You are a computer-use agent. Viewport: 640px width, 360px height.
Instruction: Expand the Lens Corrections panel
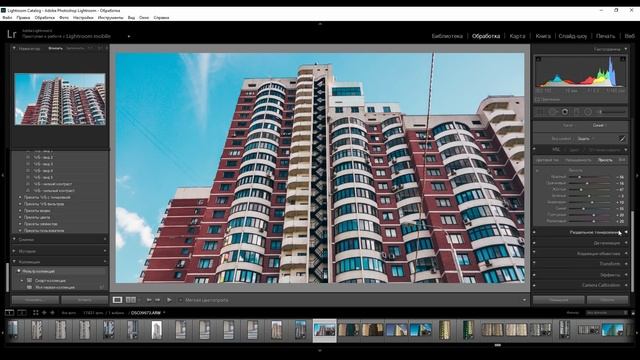(x=626, y=253)
